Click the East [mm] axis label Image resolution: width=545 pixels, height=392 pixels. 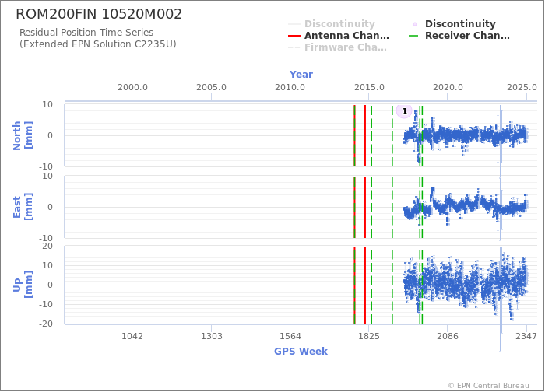pyautogui.click(x=23, y=207)
